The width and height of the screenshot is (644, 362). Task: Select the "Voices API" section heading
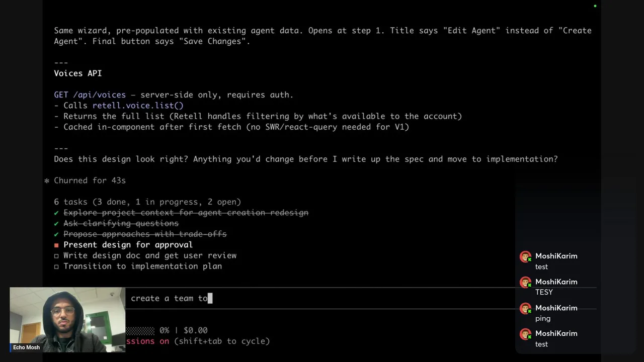tap(78, 73)
